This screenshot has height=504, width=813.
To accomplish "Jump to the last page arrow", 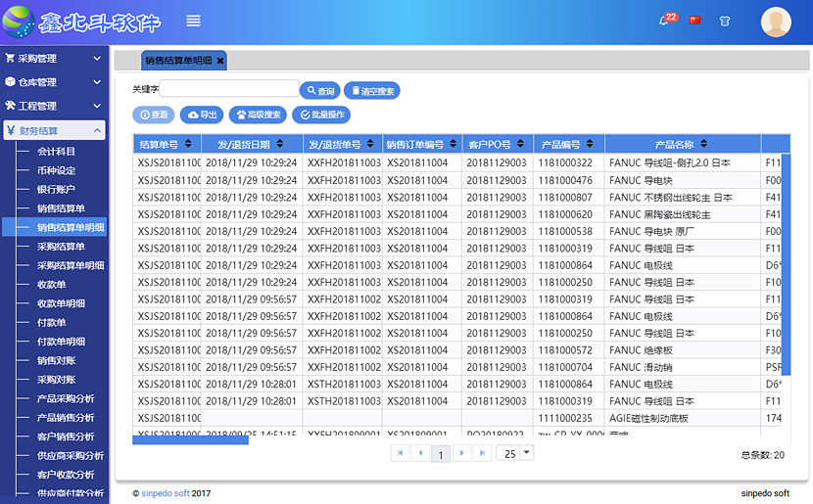I will tap(482, 453).
